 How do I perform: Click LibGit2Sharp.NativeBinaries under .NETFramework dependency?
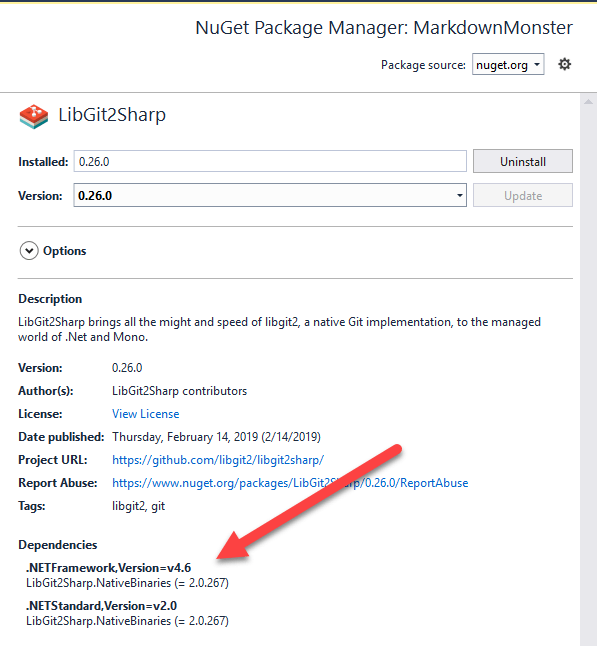pyautogui.click(x=127, y=583)
